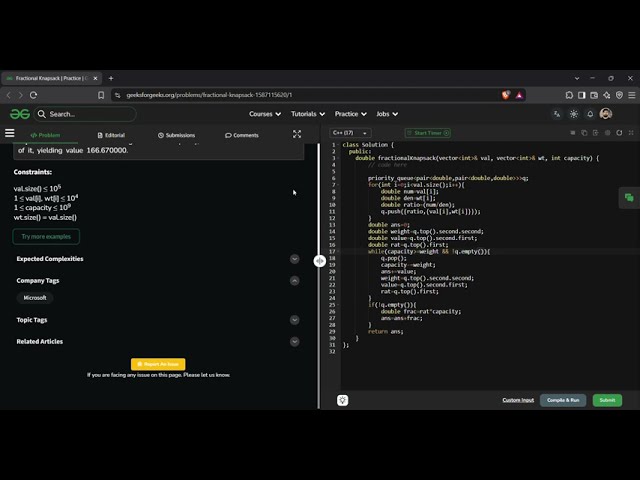The width and height of the screenshot is (640, 480).
Task: Expand the Related Articles section
Action: tap(294, 341)
